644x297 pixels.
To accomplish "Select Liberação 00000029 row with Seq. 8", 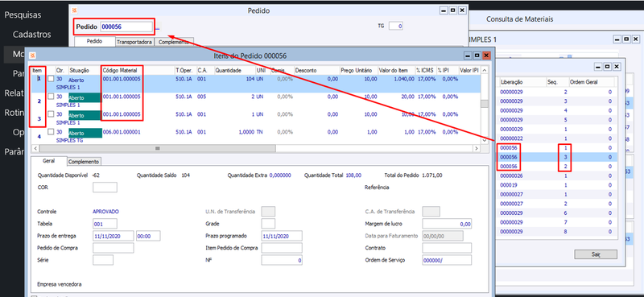I will click(557, 232).
